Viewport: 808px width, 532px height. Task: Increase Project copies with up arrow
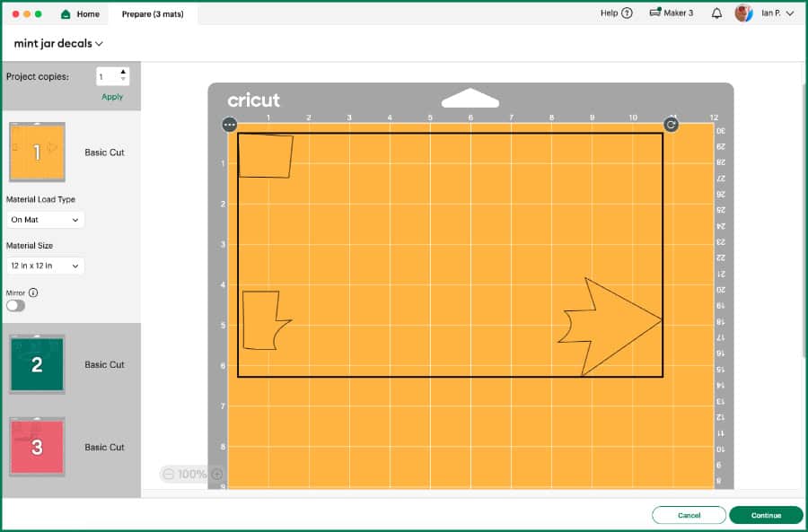[123, 72]
